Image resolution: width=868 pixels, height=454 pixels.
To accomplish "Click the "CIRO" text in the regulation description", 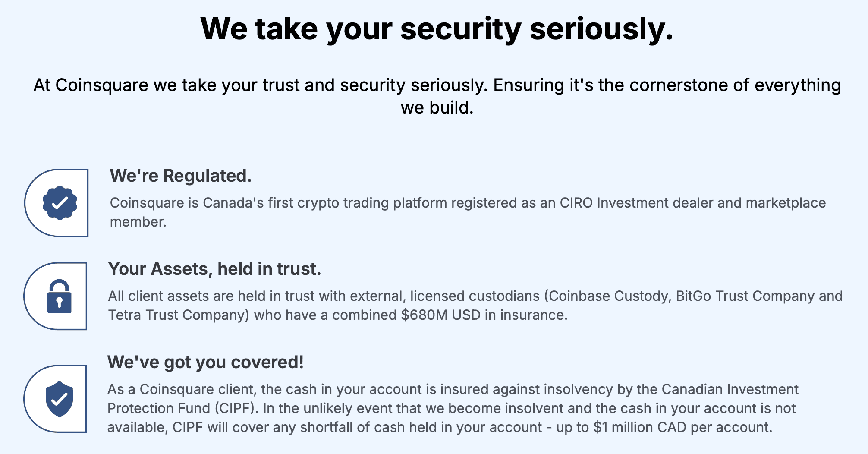I will 576,203.
